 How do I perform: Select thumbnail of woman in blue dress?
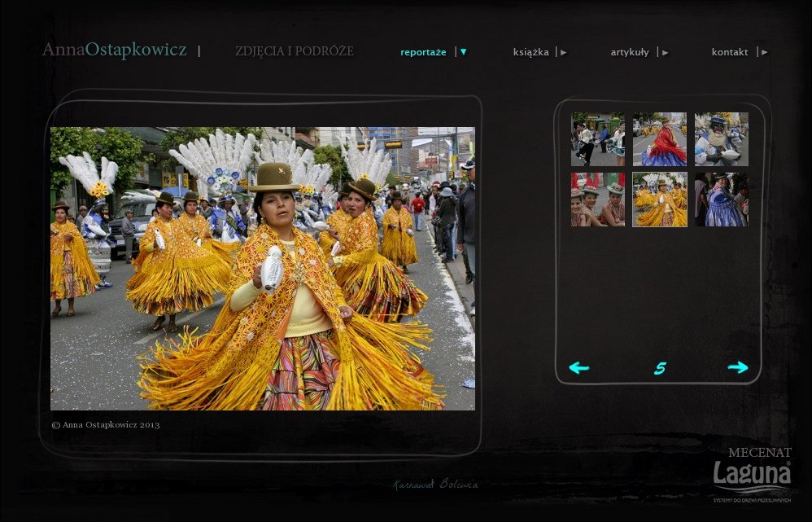722,200
